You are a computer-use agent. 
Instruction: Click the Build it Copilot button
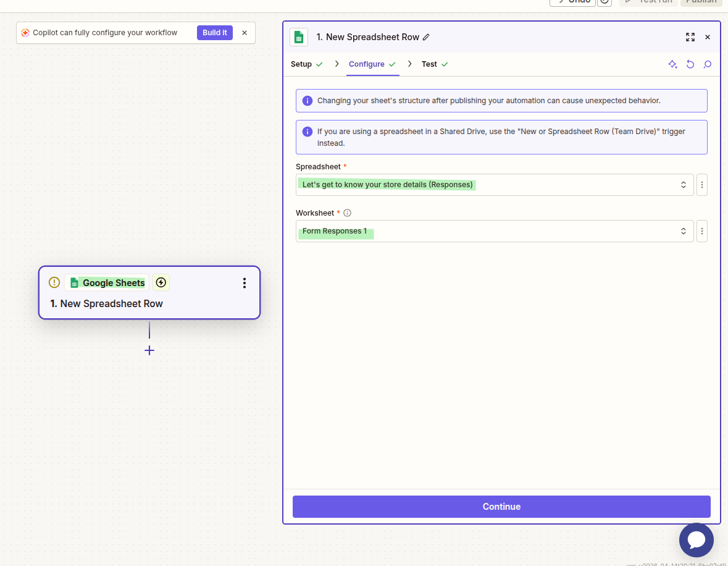point(215,33)
